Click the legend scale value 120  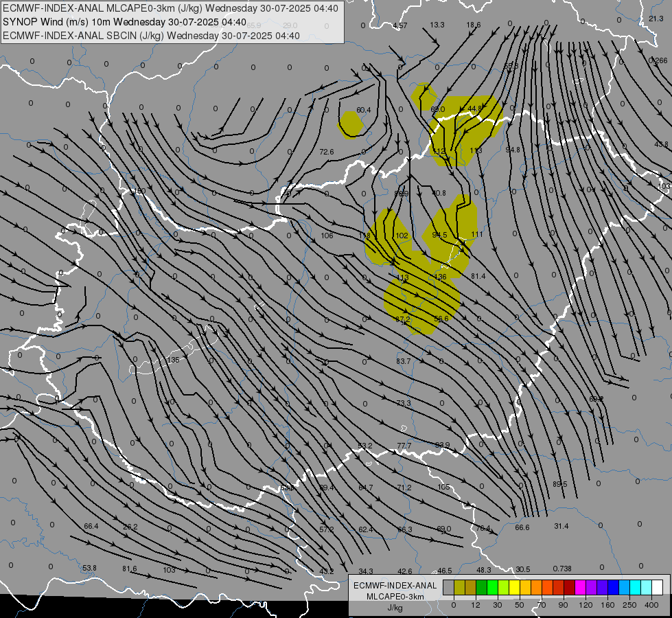586,605
